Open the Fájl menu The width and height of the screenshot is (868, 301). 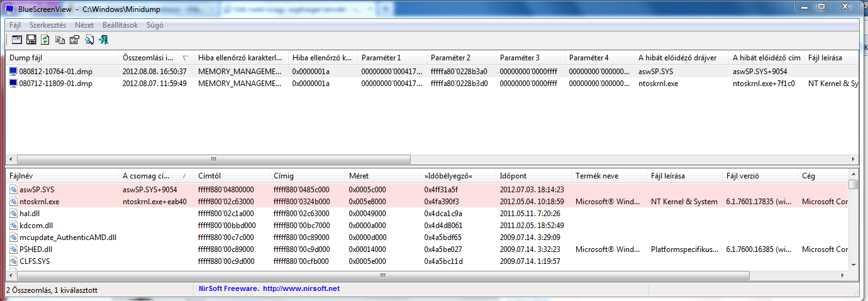[x=15, y=25]
